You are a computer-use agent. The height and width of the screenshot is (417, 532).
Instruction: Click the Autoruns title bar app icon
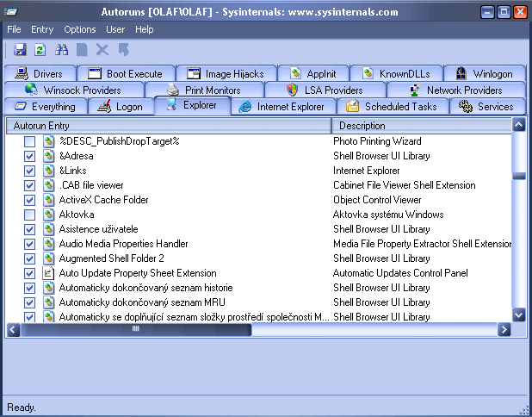(11, 12)
